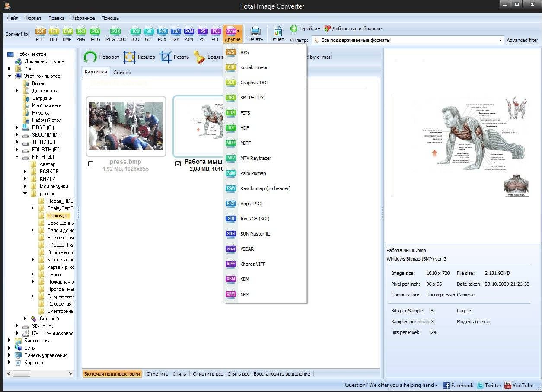Open the Файл menu

pyautogui.click(x=13, y=18)
